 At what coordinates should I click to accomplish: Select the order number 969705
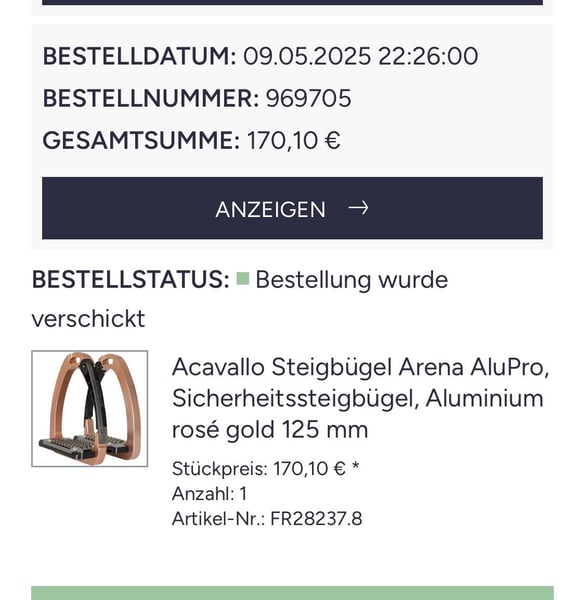[x=308, y=98]
